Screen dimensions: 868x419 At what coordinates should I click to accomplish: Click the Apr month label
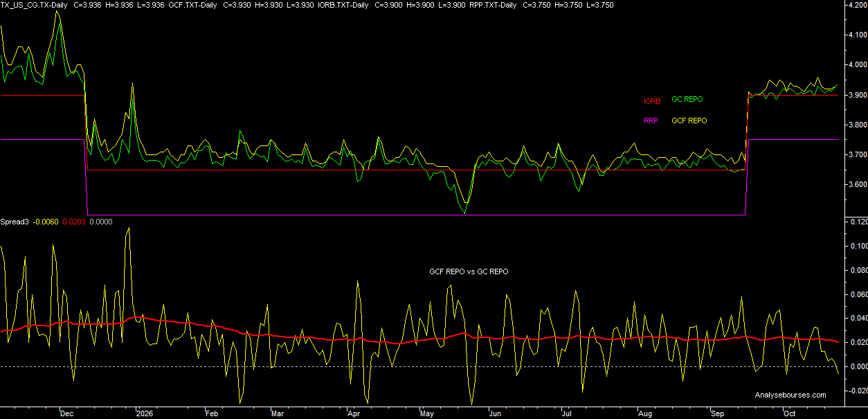coord(352,413)
